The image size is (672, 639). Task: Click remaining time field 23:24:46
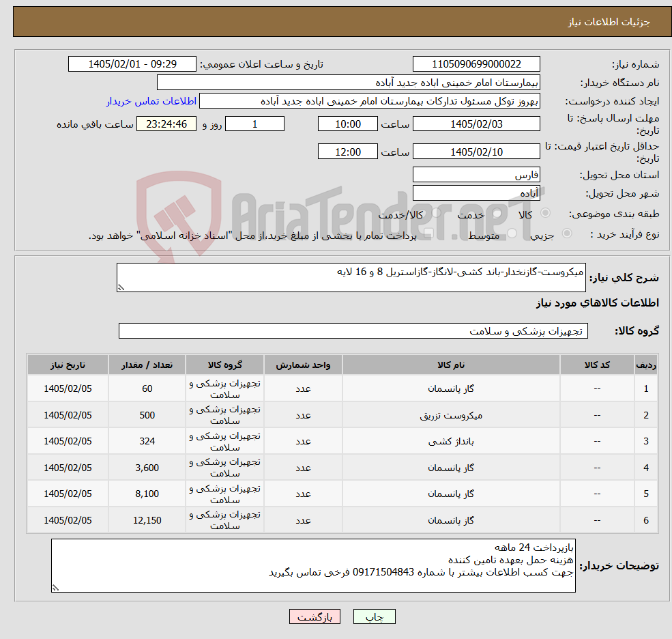(166, 124)
